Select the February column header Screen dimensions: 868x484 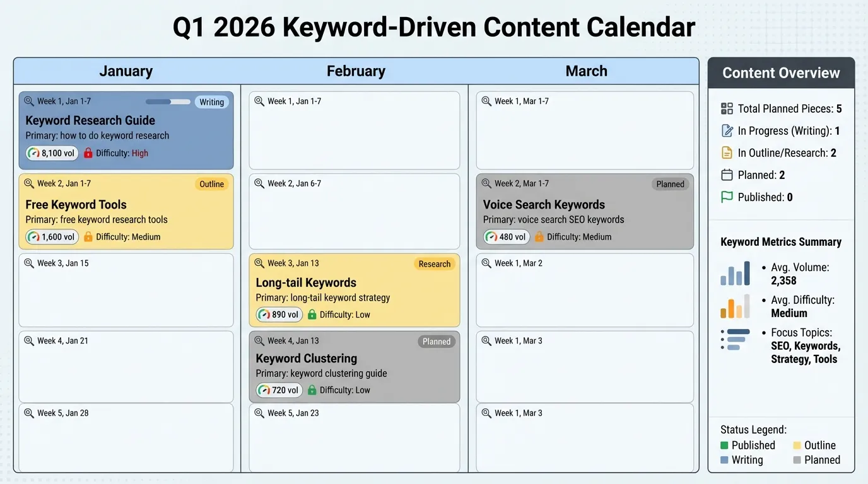[x=356, y=71]
